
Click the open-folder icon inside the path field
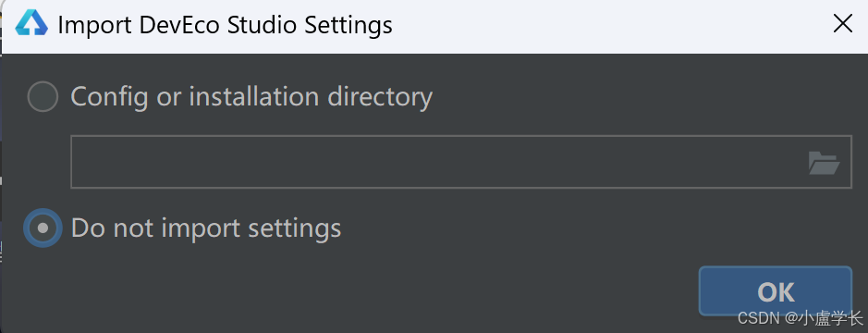pyautogui.click(x=824, y=163)
